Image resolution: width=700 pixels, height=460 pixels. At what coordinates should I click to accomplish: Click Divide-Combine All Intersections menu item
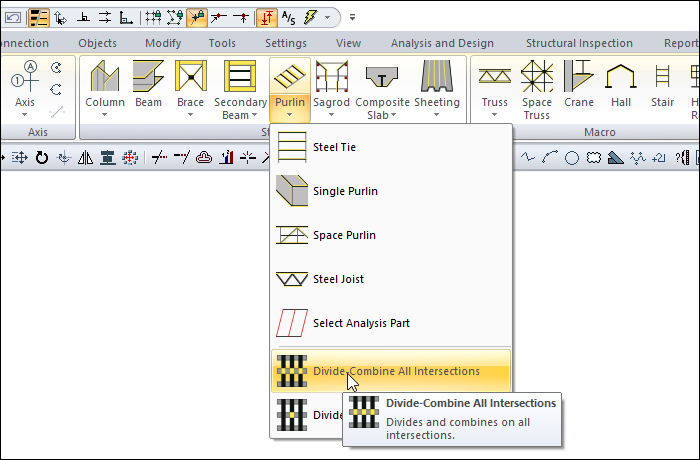click(x=391, y=371)
